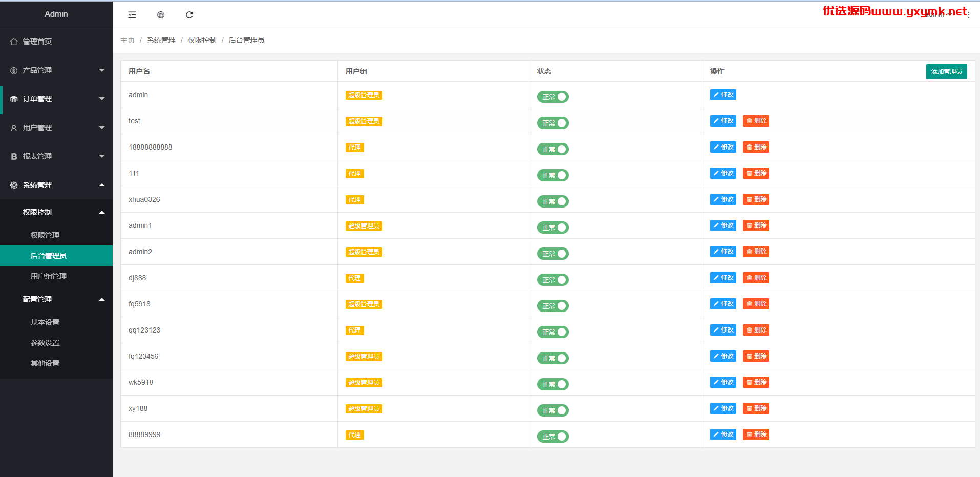The image size is (980, 477).
Task: Toggle the status switch for xhua0326
Action: click(x=552, y=201)
